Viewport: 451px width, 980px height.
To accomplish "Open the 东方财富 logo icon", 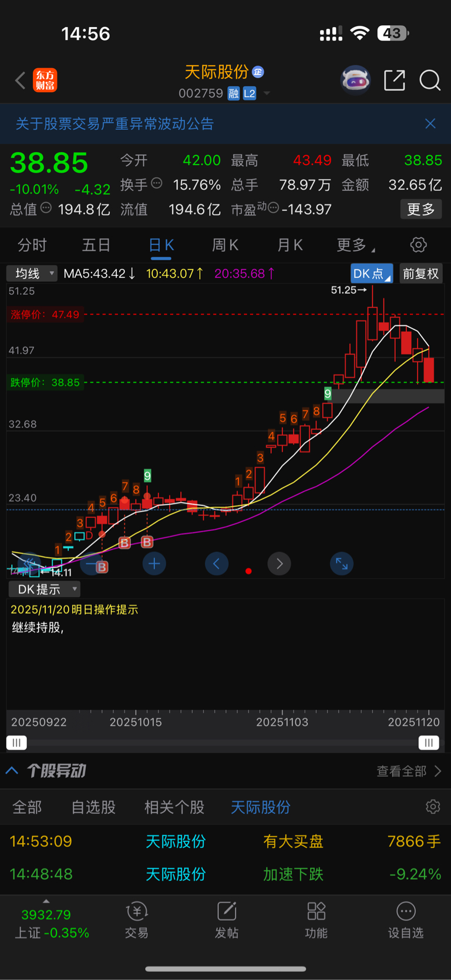I will 45,80.
